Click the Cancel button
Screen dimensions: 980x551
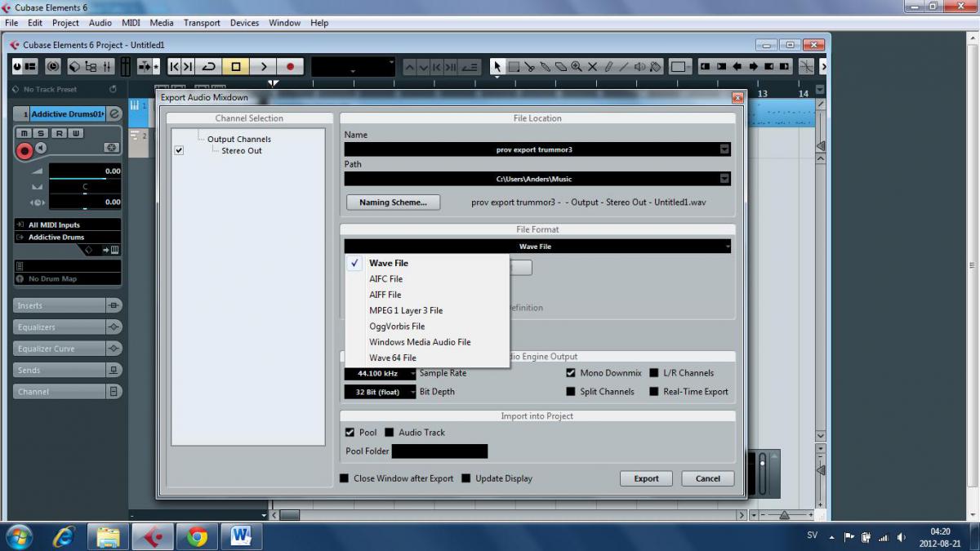click(708, 478)
